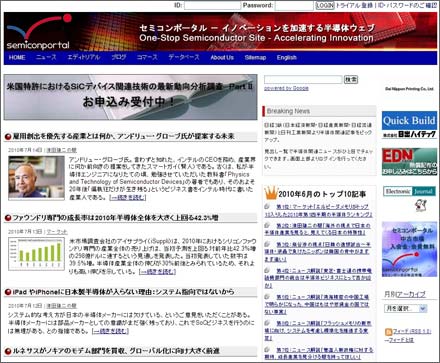The width and height of the screenshot is (440, 363).
Task: Click the document icon beside 第4位
Action: click(x=267, y=270)
